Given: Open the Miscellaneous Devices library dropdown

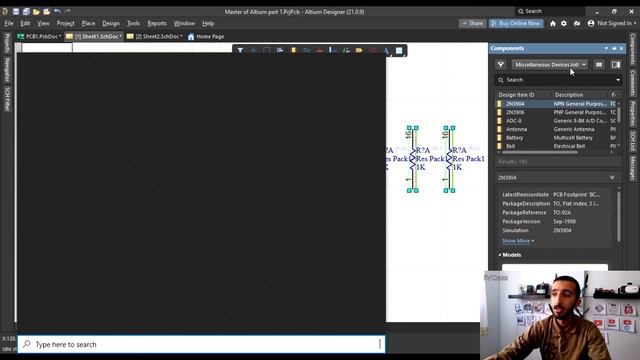Looking at the screenshot, I should tap(550, 64).
